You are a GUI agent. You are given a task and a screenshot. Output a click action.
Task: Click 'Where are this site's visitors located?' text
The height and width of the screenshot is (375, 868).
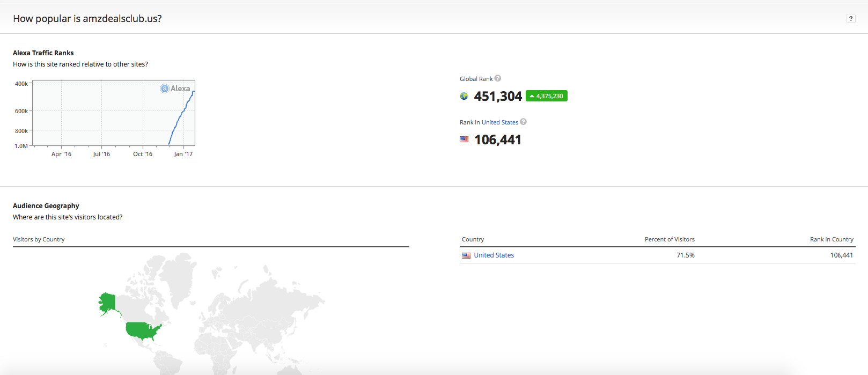tap(68, 217)
